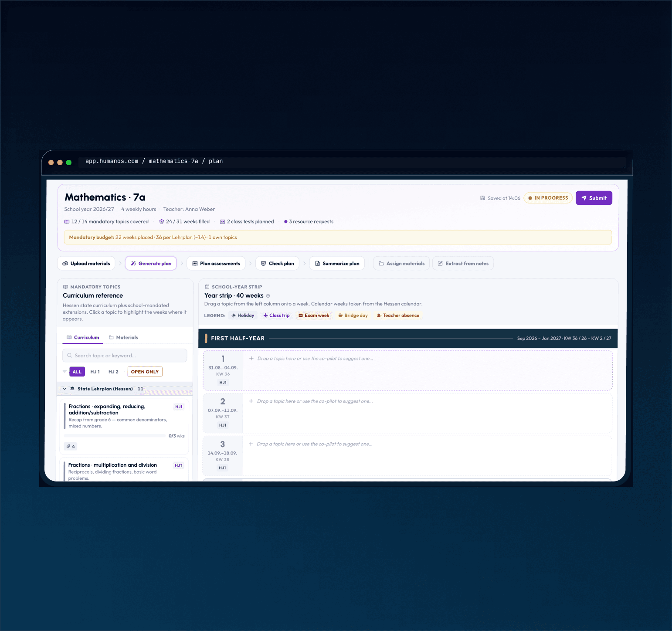Click the week 2 label dated 07.09.–11.09.
Image resolution: width=672 pixels, height=631 pixels.
[x=223, y=413]
